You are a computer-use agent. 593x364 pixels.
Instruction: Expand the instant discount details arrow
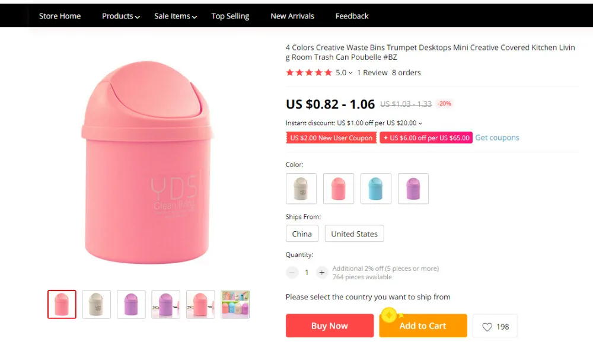420,123
